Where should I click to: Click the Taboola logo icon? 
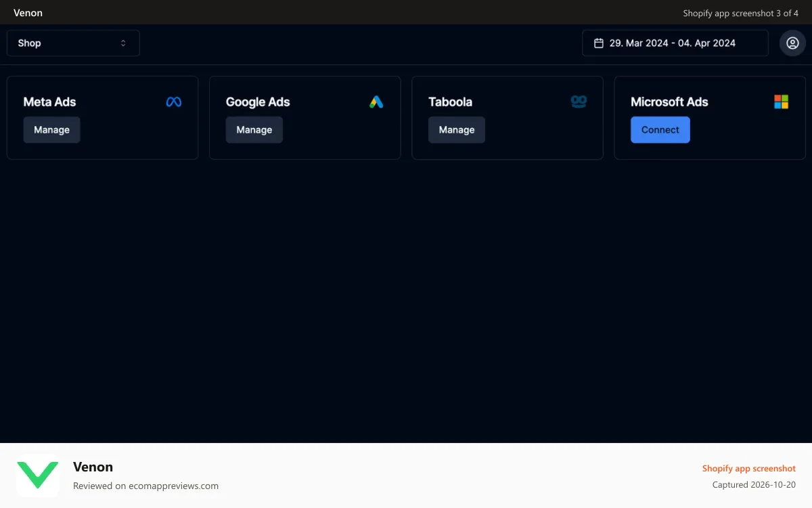point(579,102)
